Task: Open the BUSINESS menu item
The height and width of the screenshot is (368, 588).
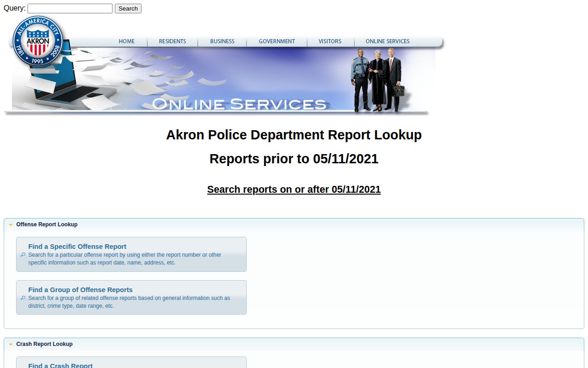Action: pyautogui.click(x=222, y=41)
